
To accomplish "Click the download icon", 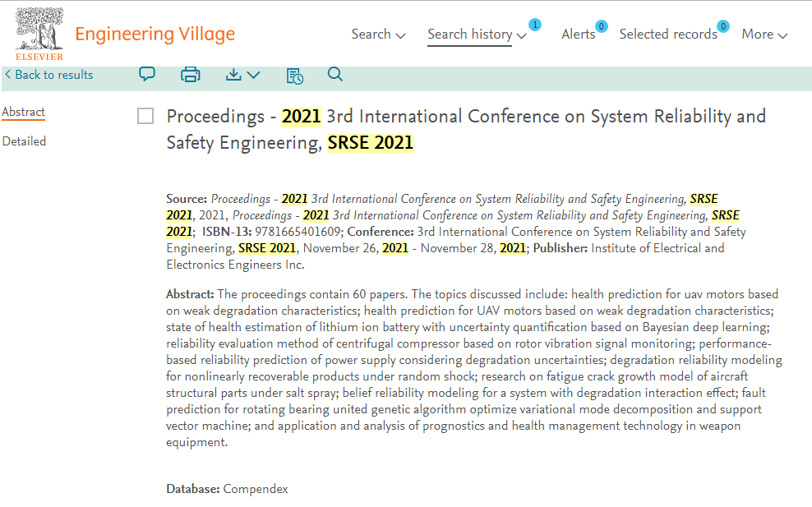I will (233, 75).
